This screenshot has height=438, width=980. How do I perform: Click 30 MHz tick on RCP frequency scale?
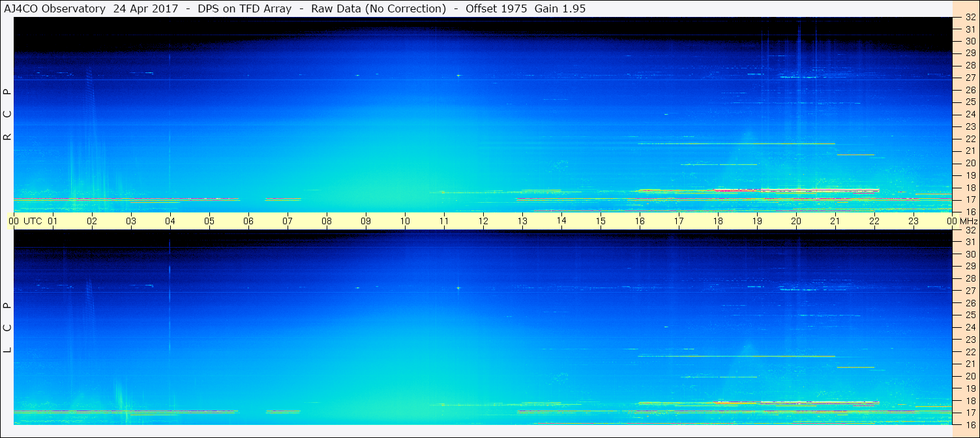click(x=970, y=42)
